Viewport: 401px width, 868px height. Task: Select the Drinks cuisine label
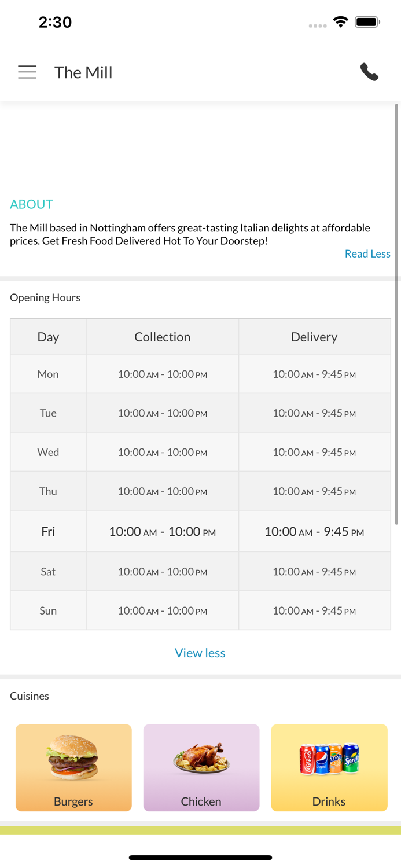329,801
